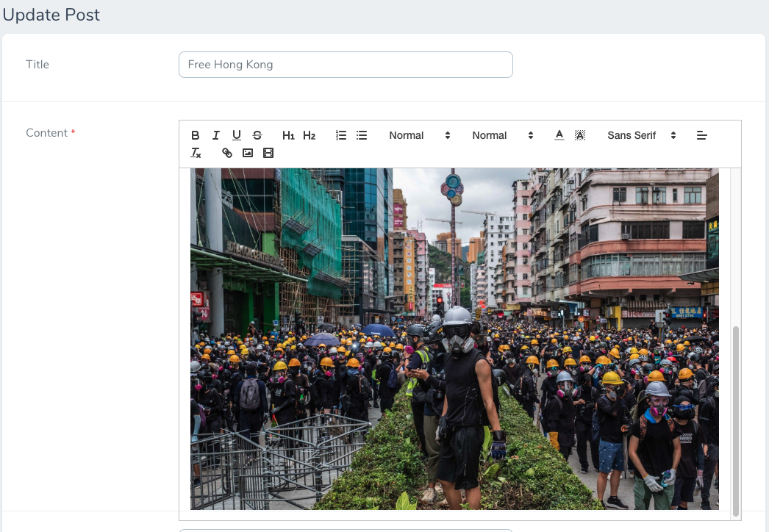Image resolution: width=769 pixels, height=532 pixels.
Task: Clear formatting with the remove-format icon
Action: tap(196, 153)
